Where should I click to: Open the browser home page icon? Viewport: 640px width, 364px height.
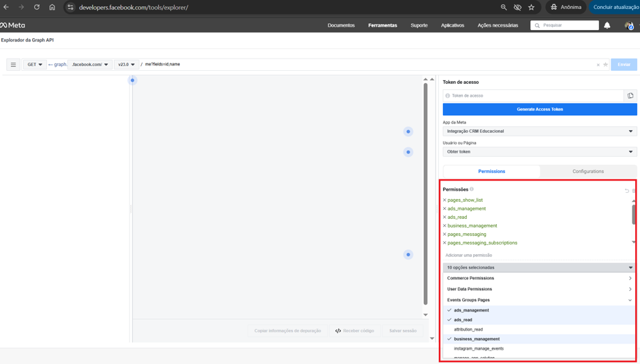click(x=52, y=7)
